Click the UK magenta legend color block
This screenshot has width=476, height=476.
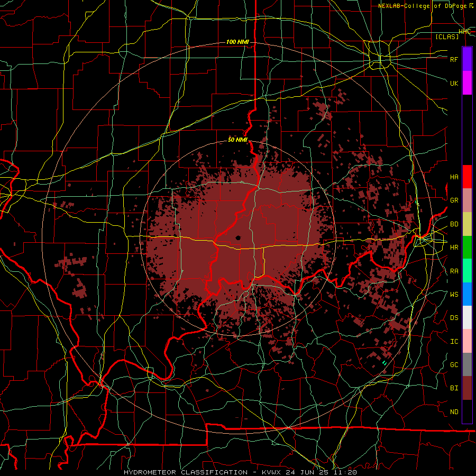[x=467, y=83]
